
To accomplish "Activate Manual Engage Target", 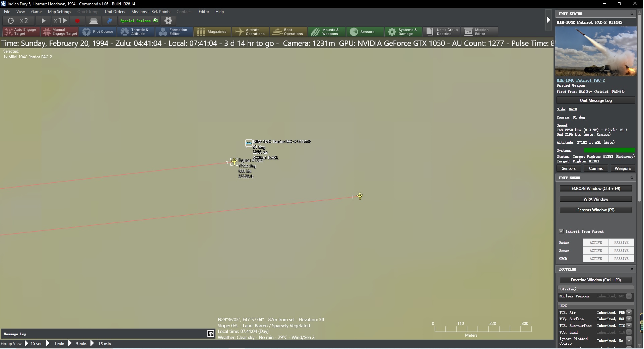I will (60, 31).
